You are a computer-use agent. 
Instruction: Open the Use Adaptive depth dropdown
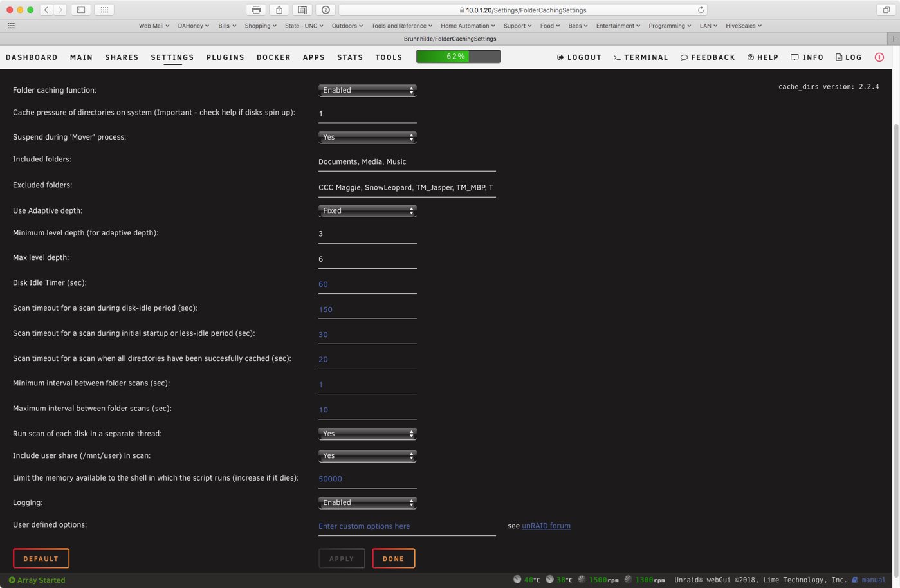tap(367, 210)
